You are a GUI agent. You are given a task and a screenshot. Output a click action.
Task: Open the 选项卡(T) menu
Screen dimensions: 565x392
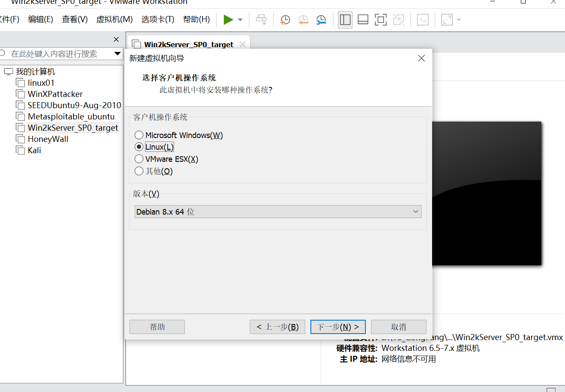click(158, 19)
